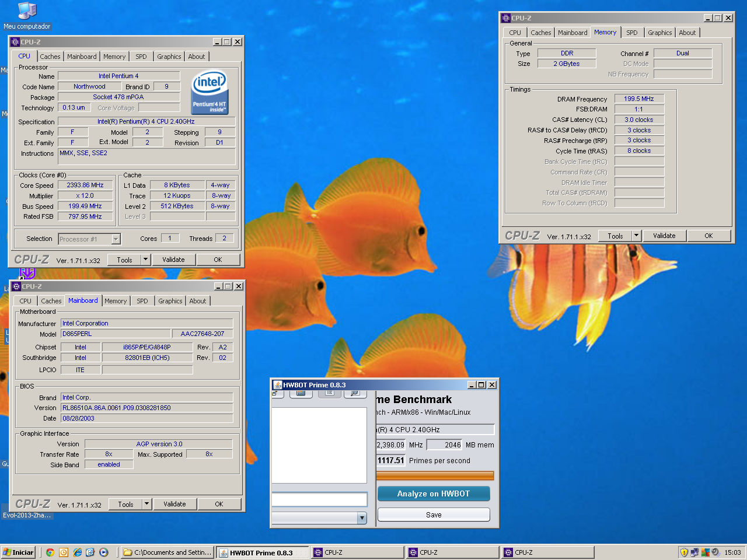Screen dimensions: 747x560
Task: Click Channel # Dual field
Action: click(683, 53)
